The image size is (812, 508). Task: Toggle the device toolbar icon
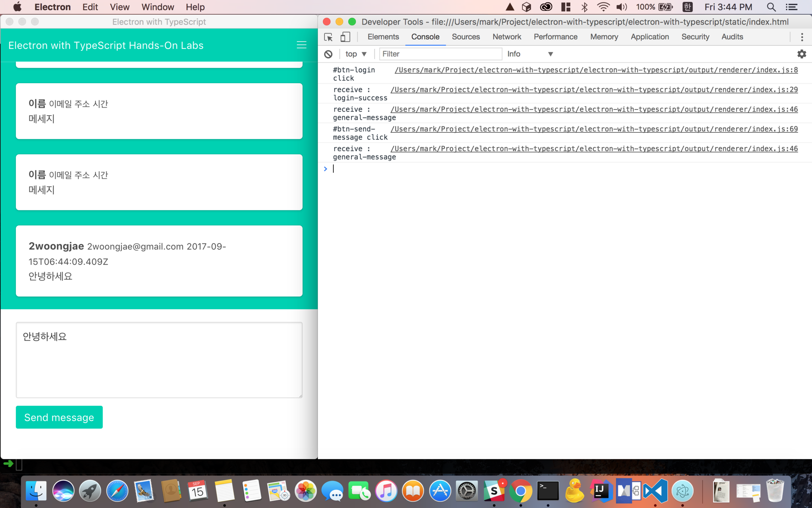point(345,37)
